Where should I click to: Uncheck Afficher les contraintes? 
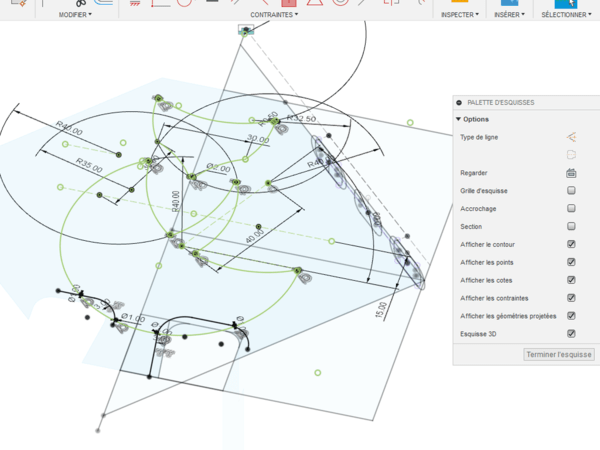[x=571, y=297]
